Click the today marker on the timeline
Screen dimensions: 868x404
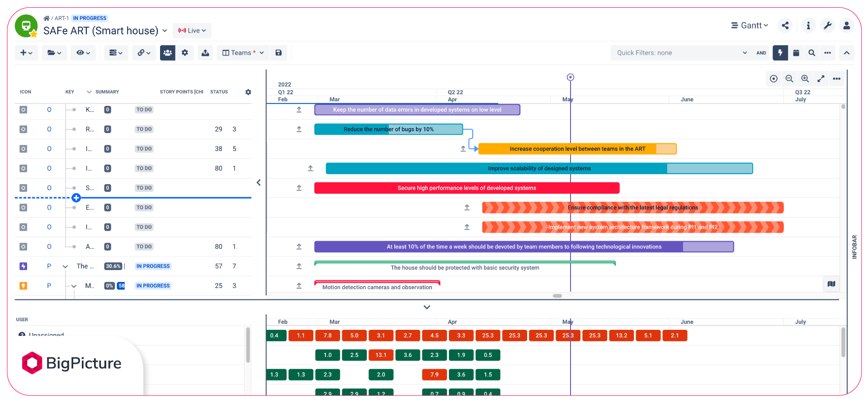[x=571, y=77]
